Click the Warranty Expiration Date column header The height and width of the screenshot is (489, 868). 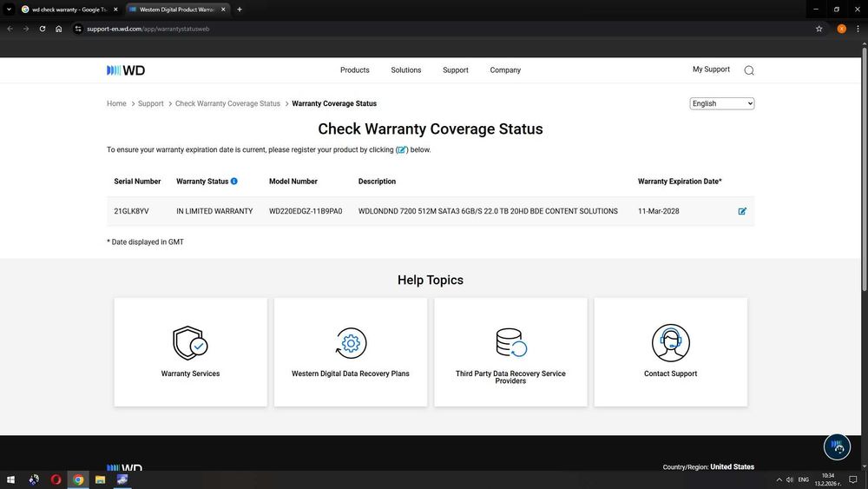(680, 181)
